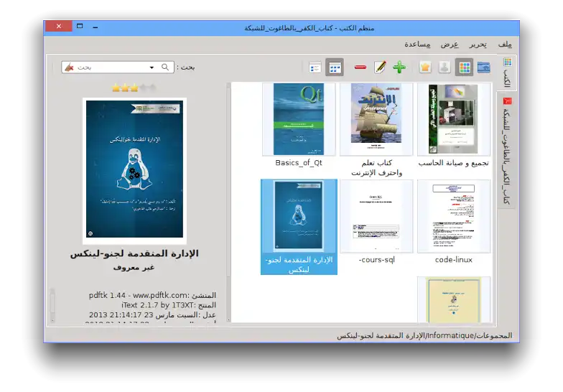Click the magnifier search icon

[x=165, y=67]
